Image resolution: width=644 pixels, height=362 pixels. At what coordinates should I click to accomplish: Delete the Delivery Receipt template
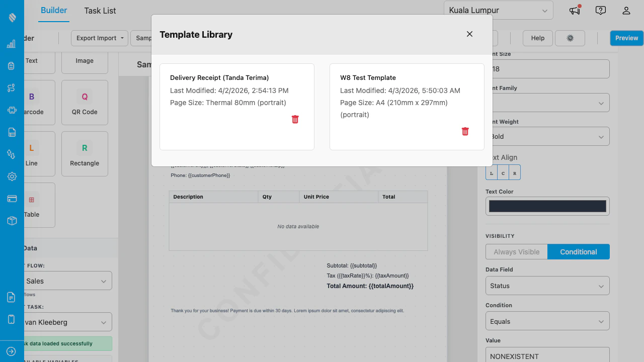click(295, 119)
